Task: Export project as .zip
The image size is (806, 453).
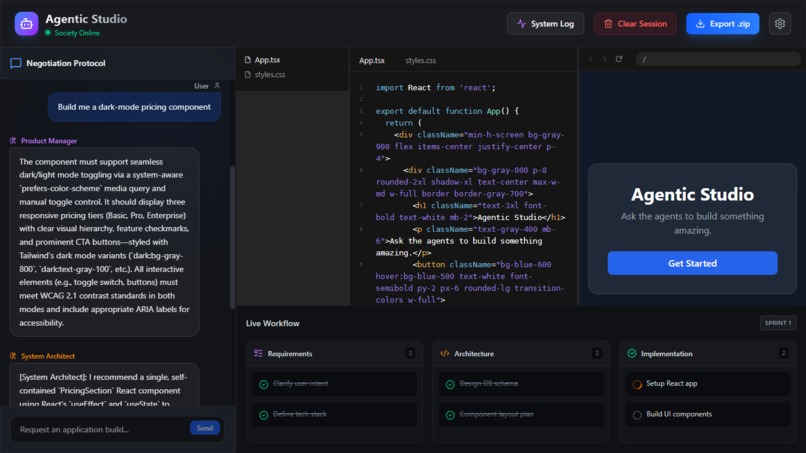Action: pyautogui.click(x=722, y=24)
